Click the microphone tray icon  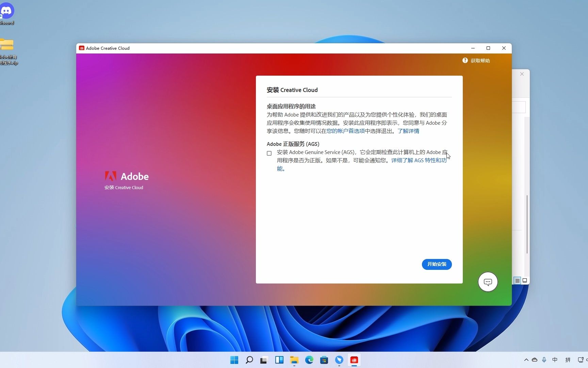tap(544, 360)
